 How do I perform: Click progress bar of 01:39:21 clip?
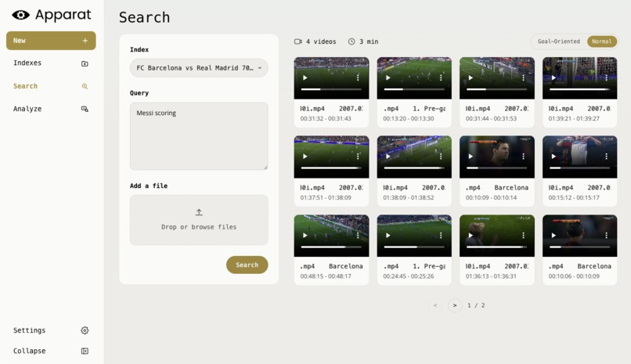[x=579, y=89]
